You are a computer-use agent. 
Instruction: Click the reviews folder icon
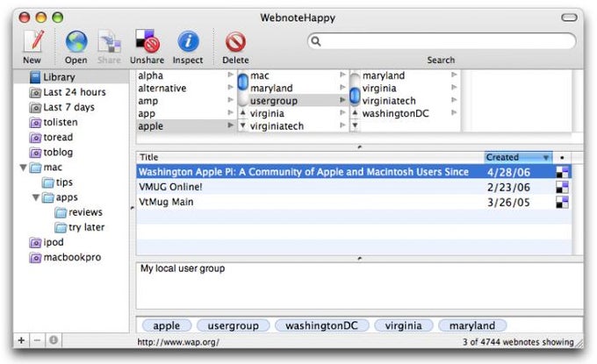pos(61,212)
